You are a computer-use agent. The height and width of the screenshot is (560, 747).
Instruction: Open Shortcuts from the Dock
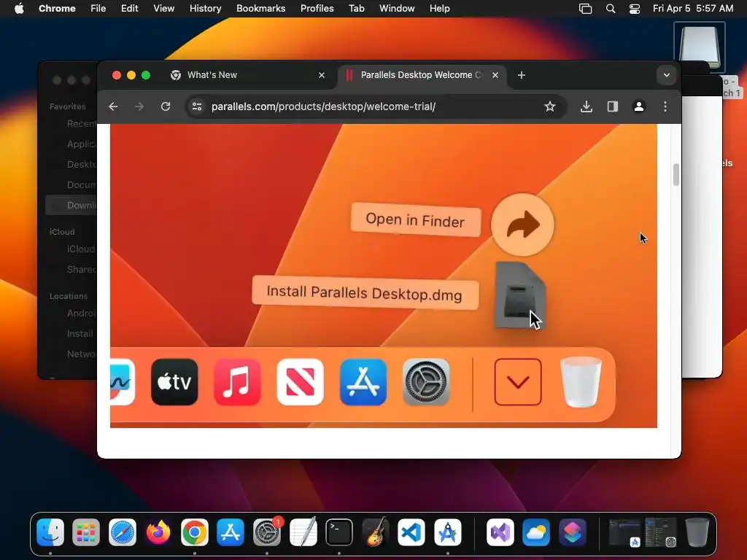pos(572,532)
